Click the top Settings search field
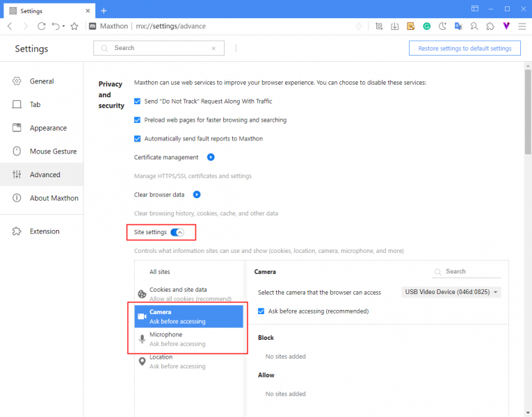Viewport: 532px width, 417px height. click(x=159, y=48)
